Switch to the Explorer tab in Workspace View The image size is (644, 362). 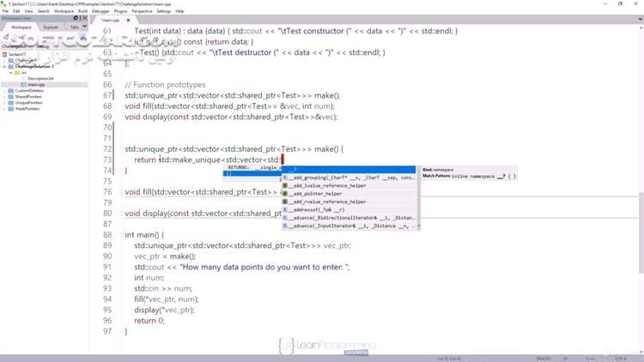pos(51,27)
